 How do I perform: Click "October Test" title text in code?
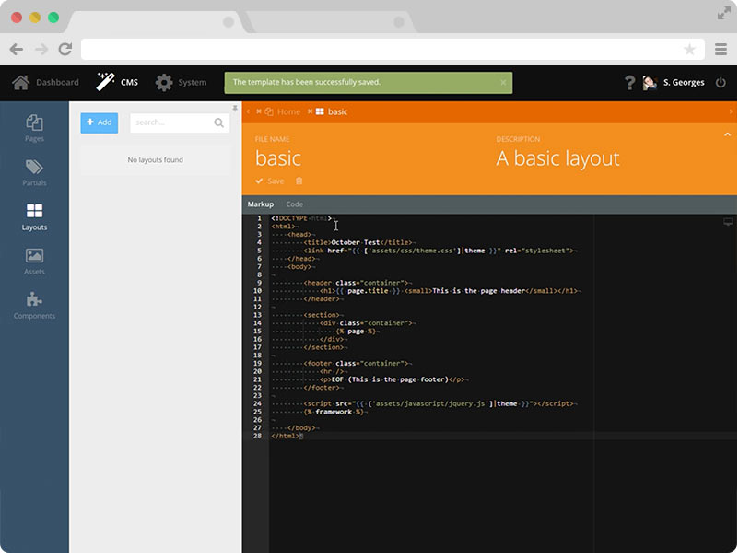[356, 242]
